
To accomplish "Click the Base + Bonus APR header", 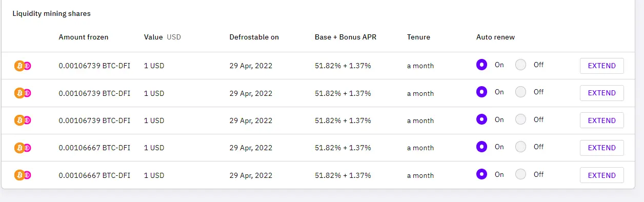I will (346, 37).
